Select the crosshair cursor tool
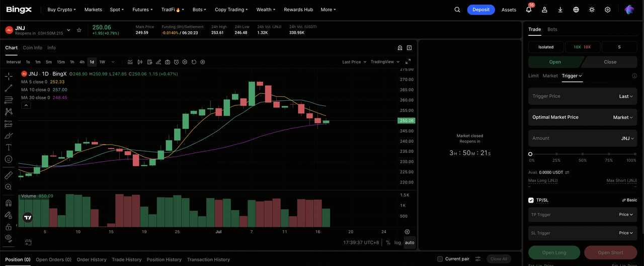The image size is (644, 266). tap(9, 76)
